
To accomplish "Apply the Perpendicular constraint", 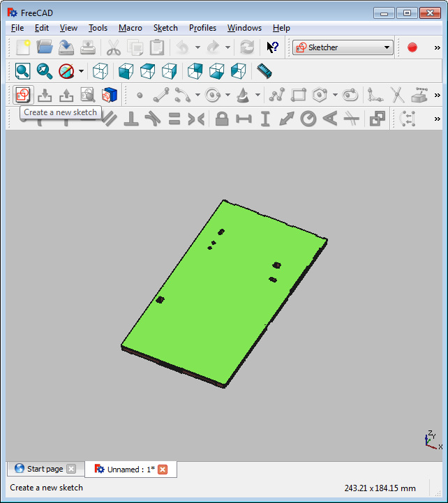I will point(131,119).
